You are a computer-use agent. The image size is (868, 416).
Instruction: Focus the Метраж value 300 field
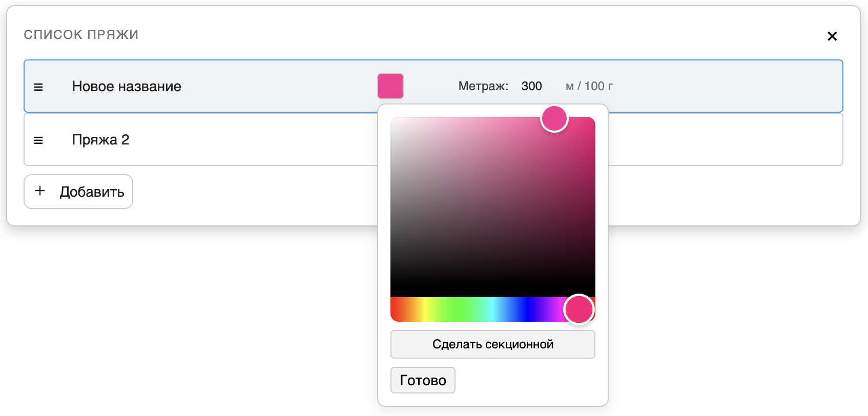[533, 86]
